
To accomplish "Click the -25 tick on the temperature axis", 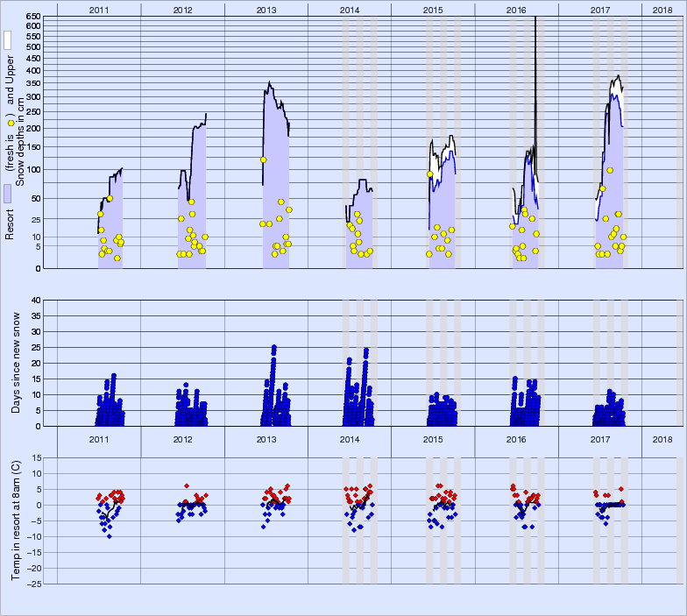I will pyautogui.click(x=31, y=584).
